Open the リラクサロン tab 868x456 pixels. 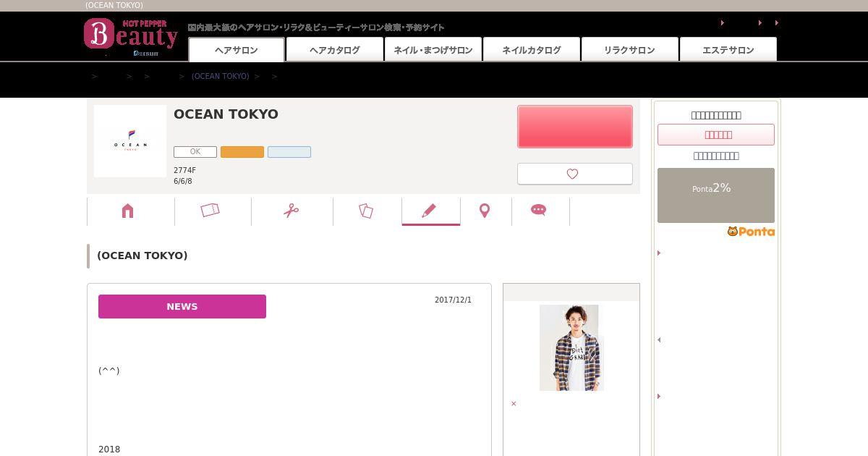[x=630, y=50]
